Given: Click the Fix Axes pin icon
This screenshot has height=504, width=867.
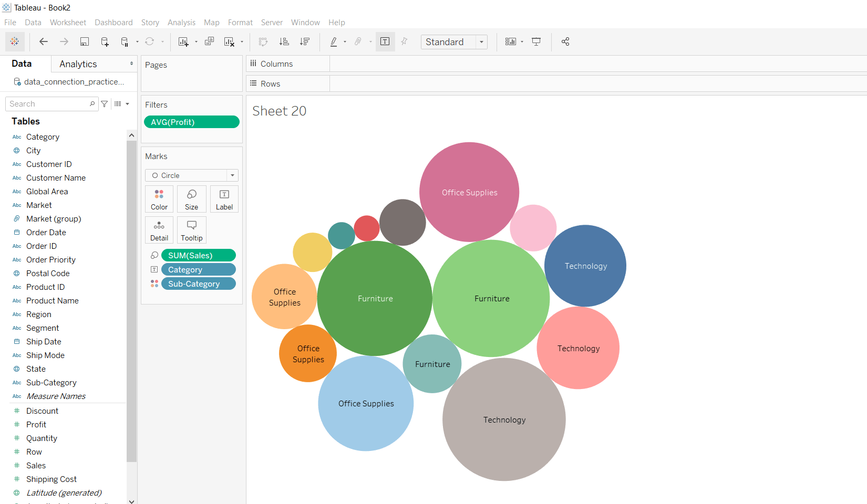Looking at the screenshot, I should coord(404,41).
